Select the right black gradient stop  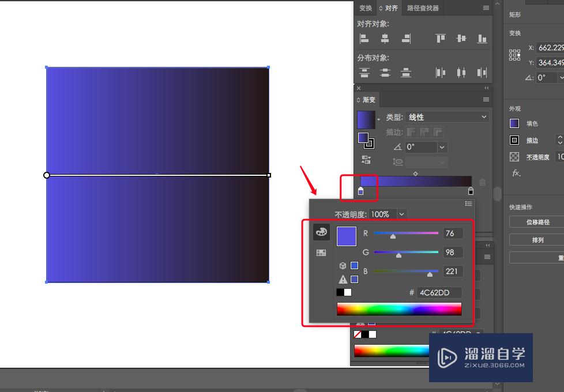471,191
